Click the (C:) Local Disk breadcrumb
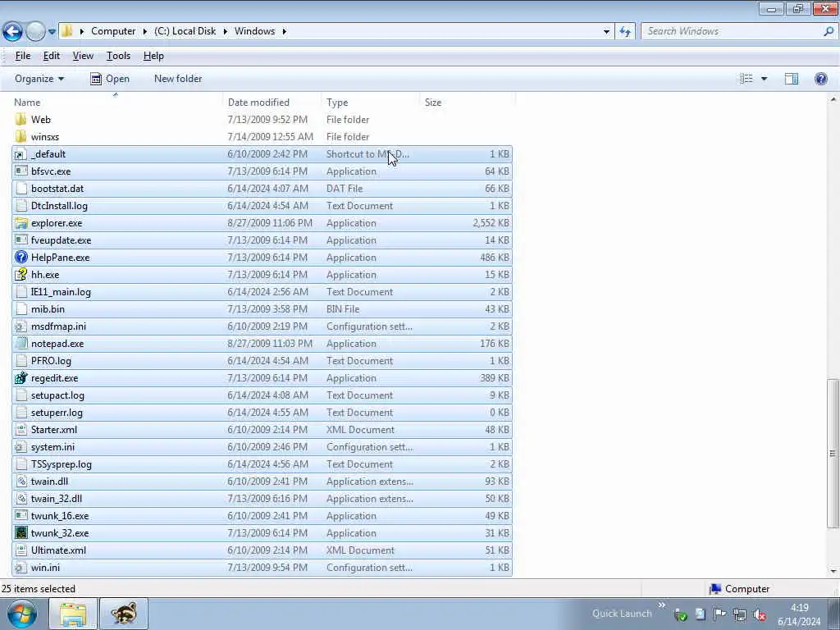 click(185, 31)
